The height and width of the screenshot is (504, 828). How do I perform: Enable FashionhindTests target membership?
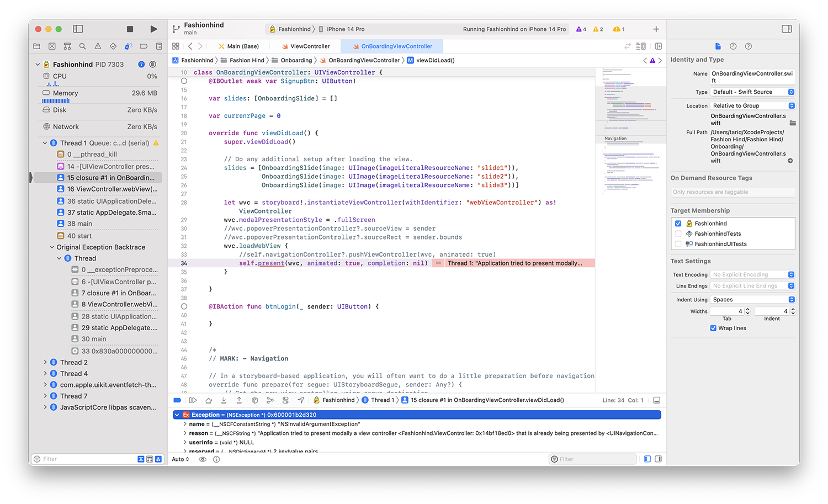click(678, 234)
